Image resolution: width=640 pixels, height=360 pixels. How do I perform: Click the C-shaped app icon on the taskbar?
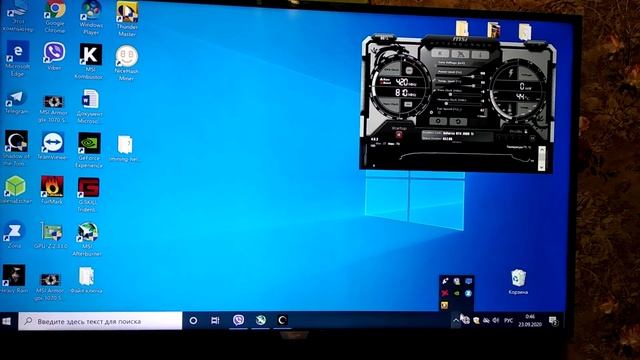coord(282,320)
